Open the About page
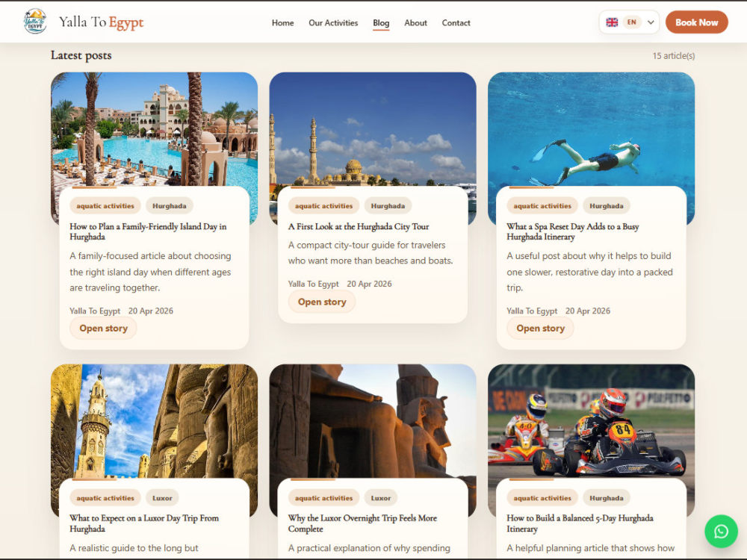The image size is (747, 560). pos(415,23)
